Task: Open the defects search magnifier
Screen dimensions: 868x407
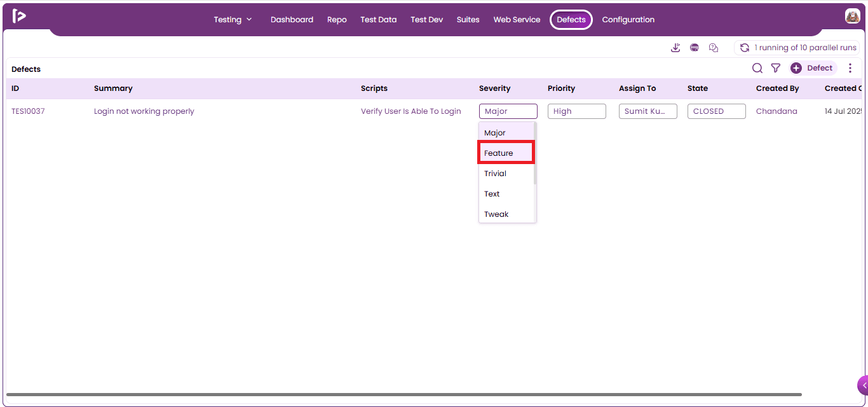Action: tap(757, 68)
